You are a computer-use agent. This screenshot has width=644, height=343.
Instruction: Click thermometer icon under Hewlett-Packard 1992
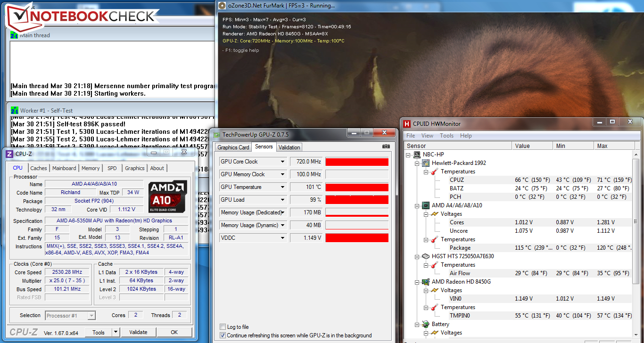pos(434,171)
